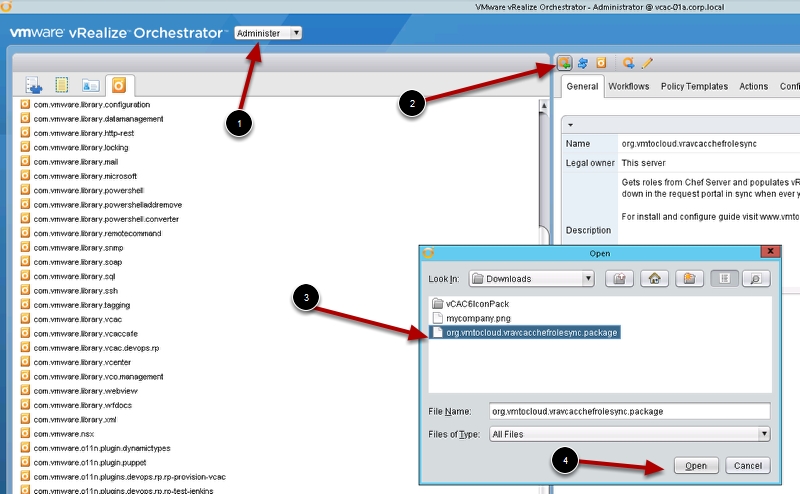Click the pencil edit icon

647,63
